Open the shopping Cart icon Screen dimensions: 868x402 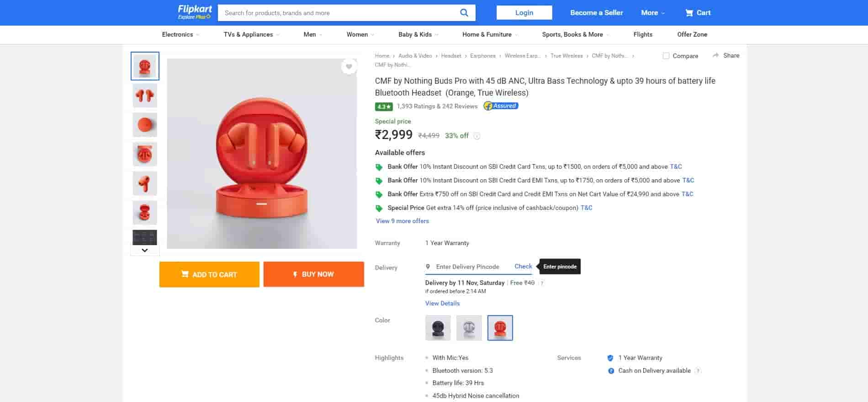coord(689,13)
